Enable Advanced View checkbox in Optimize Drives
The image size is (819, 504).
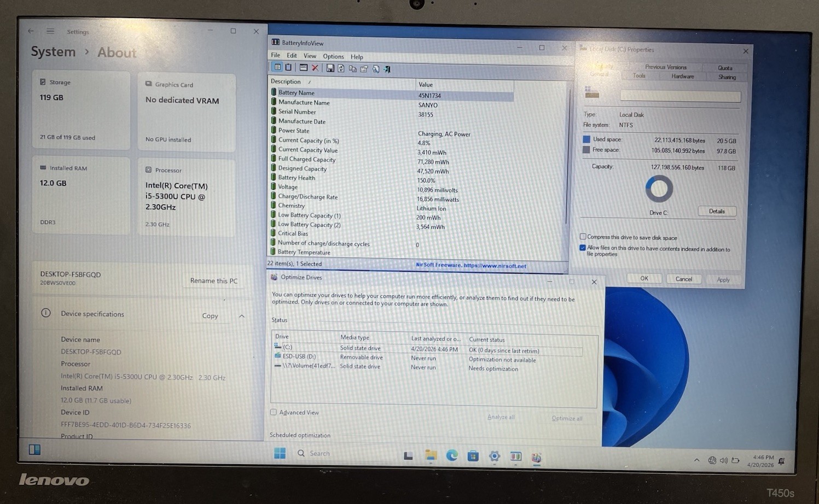[274, 412]
